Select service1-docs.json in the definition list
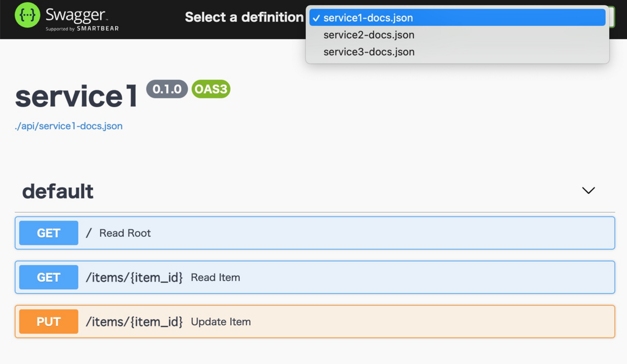Image resolution: width=627 pixels, height=364 pixels. pos(368,18)
